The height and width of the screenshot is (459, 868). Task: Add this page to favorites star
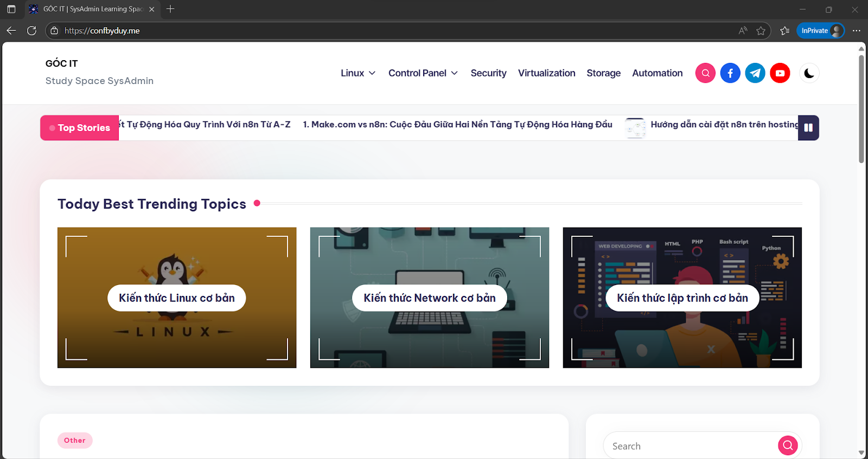point(761,31)
